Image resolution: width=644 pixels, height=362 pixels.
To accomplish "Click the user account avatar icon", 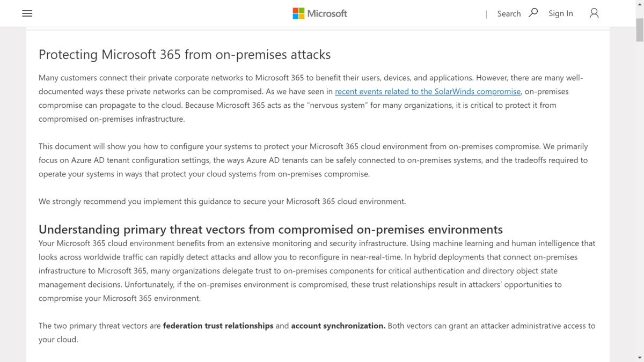I will tap(594, 13).
